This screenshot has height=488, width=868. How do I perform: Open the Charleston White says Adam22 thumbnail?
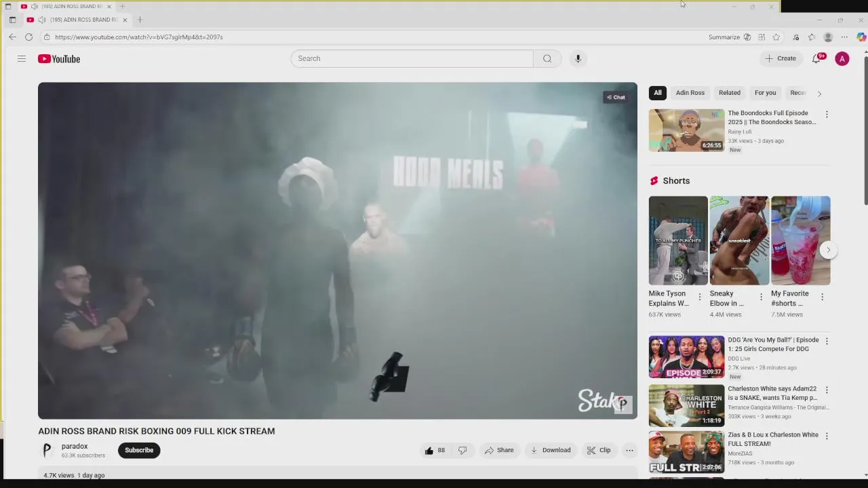tap(686, 405)
